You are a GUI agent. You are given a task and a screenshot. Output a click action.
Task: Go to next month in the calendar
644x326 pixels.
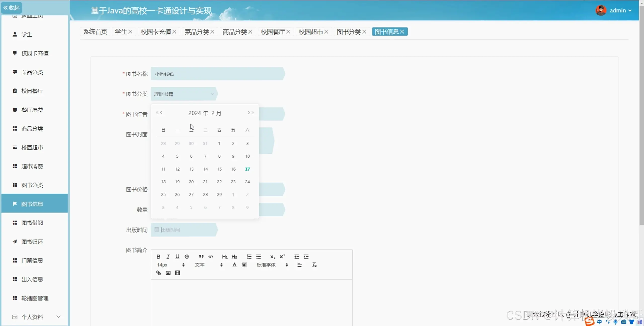point(249,113)
